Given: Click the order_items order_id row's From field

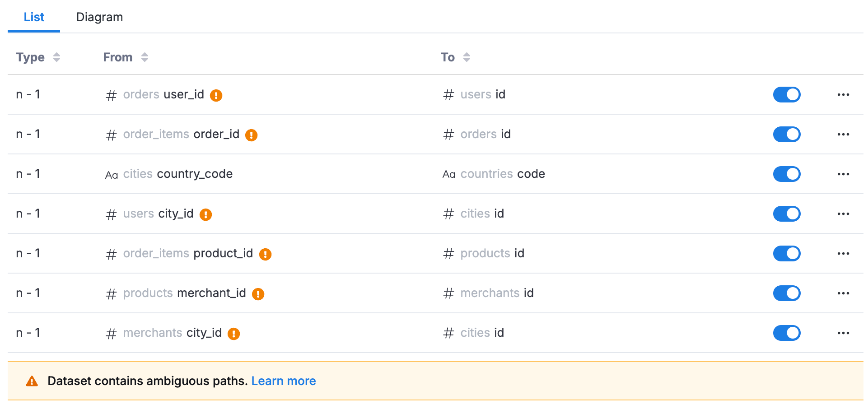Looking at the screenshot, I should (x=181, y=135).
